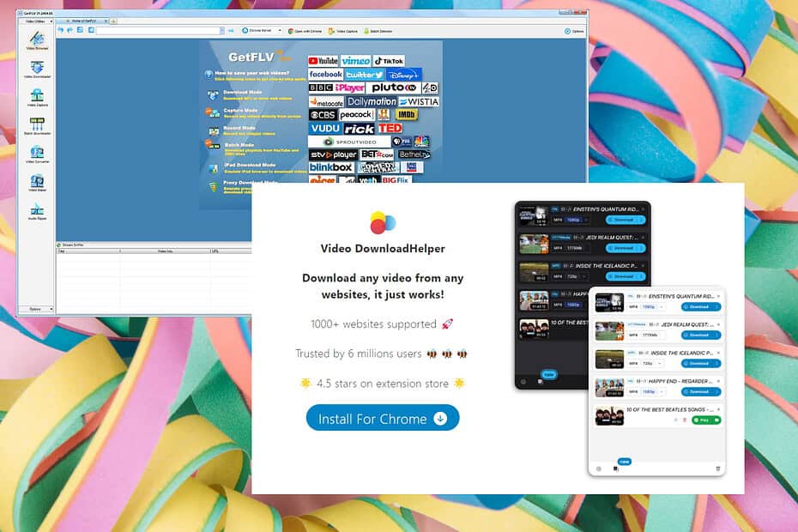
Task: Start Video Capture from the toolbar
Action: (343, 31)
